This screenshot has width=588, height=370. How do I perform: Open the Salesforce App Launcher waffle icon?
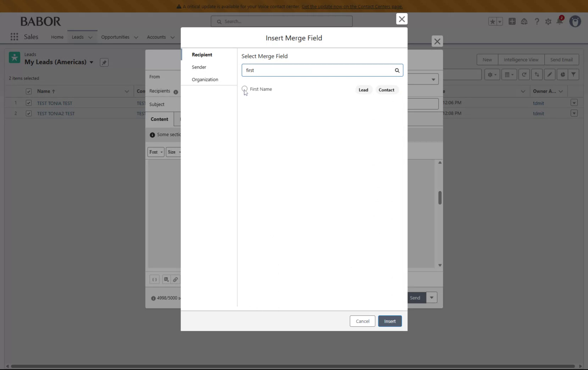click(x=14, y=37)
